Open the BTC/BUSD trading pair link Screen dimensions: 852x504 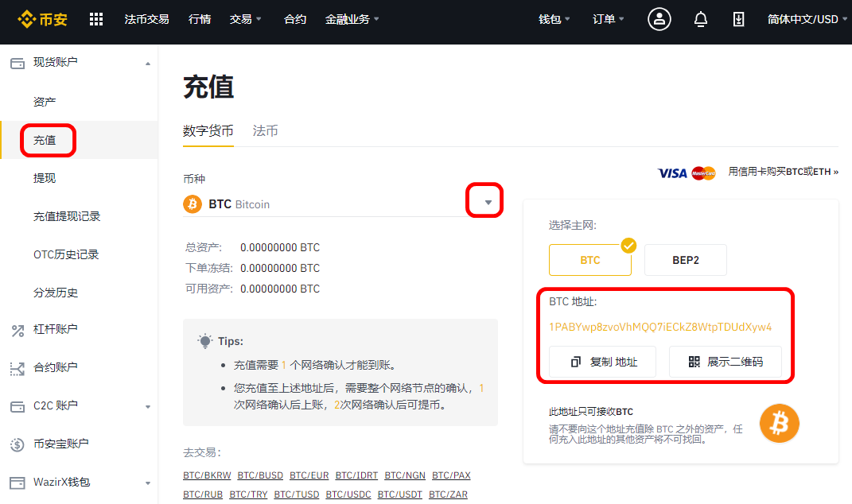point(260,475)
